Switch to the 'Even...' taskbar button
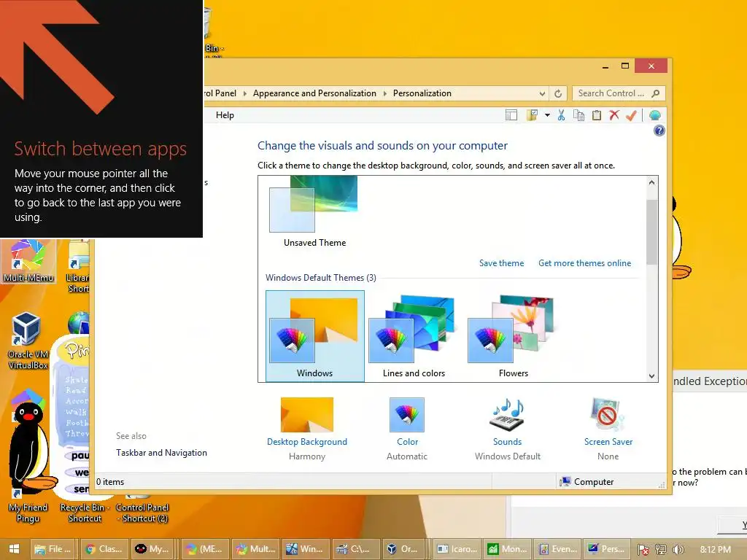 [x=558, y=549]
